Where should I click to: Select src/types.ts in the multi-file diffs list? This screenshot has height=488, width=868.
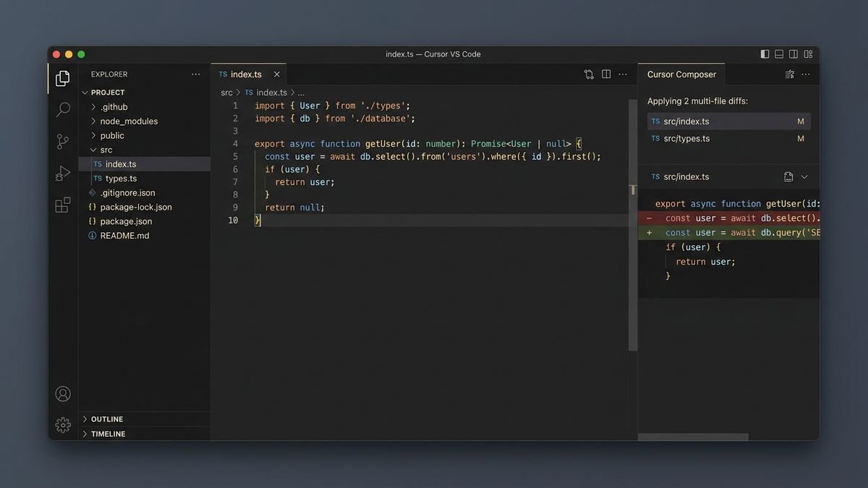click(x=728, y=138)
